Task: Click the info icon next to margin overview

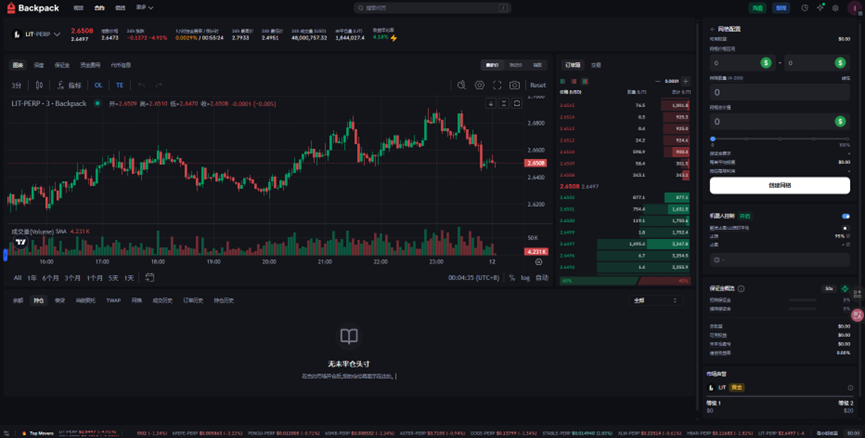Action: [741, 289]
